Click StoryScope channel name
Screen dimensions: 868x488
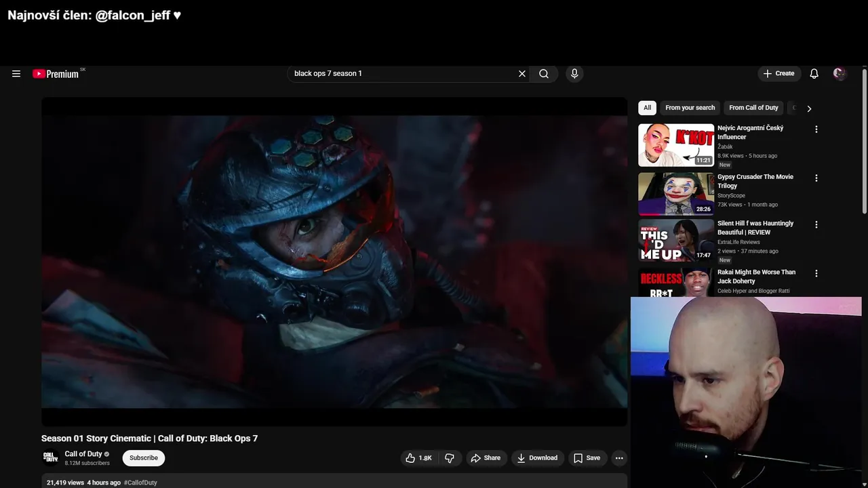click(731, 196)
